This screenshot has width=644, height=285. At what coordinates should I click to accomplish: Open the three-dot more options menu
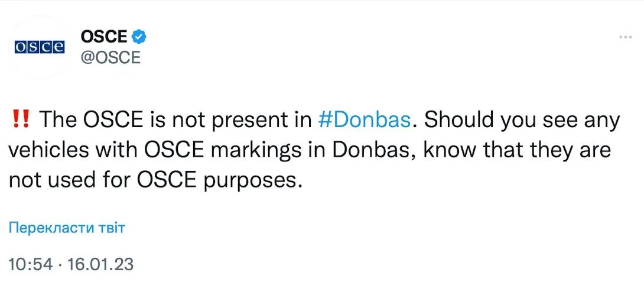(625, 37)
